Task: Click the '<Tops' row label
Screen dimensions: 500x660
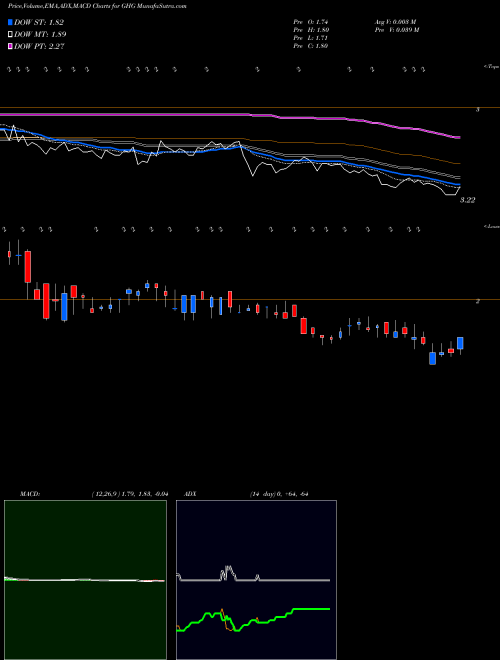Action: click(492, 67)
